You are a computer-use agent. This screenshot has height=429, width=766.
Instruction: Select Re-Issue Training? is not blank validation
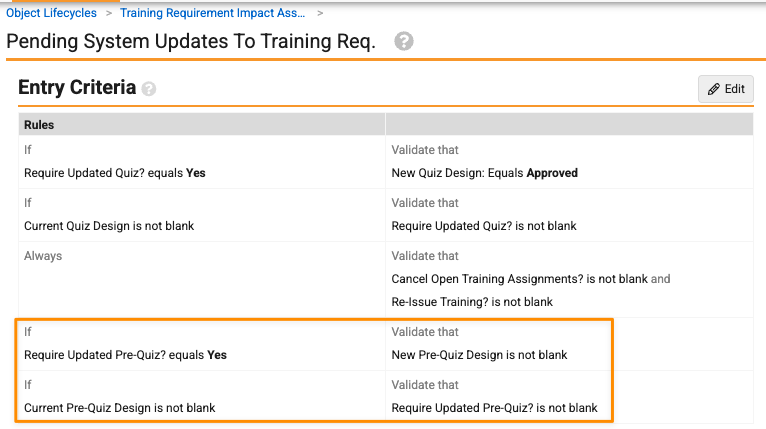pos(472,302)
